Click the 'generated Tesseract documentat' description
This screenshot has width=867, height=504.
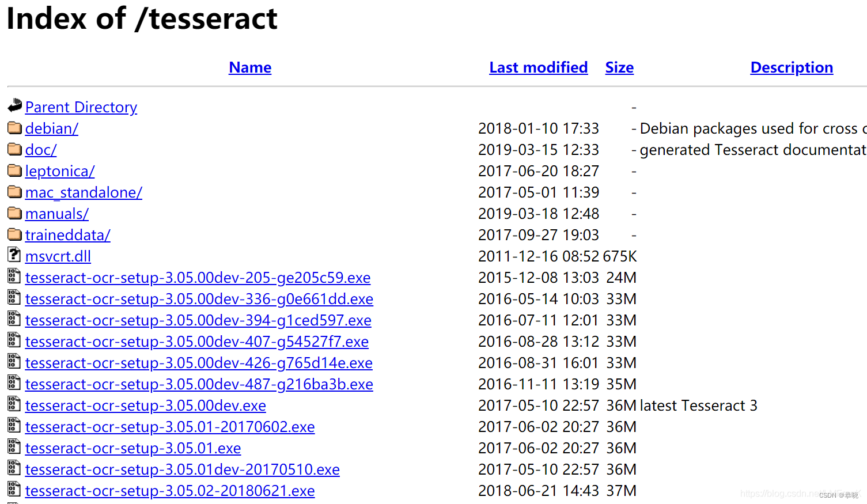pos(752,150)
